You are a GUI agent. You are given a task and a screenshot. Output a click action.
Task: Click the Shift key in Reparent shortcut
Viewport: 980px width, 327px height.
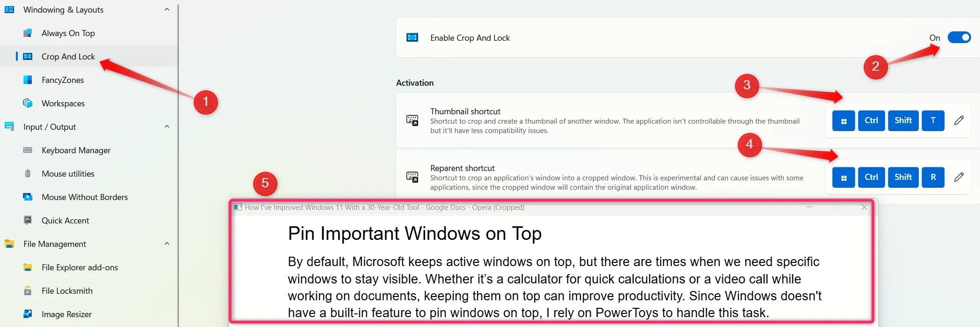(903, 178)
